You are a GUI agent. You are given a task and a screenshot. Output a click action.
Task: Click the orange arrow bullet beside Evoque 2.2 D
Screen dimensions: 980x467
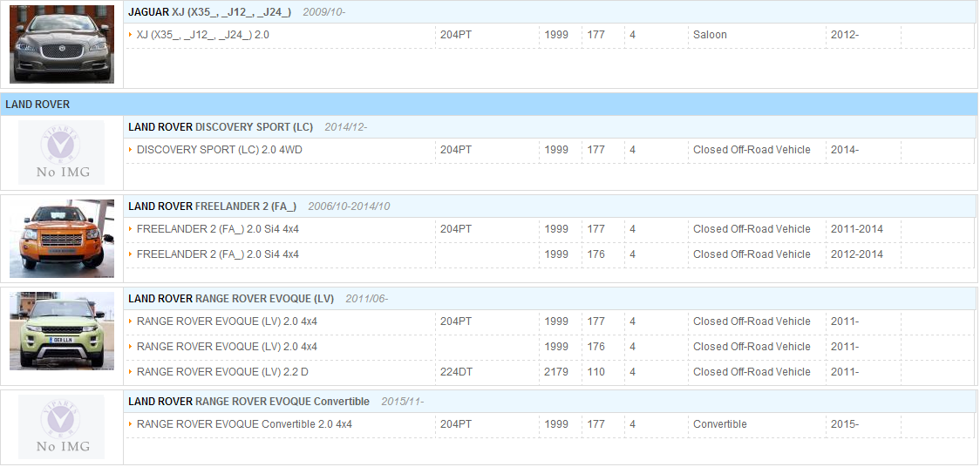tap(131, 371)
